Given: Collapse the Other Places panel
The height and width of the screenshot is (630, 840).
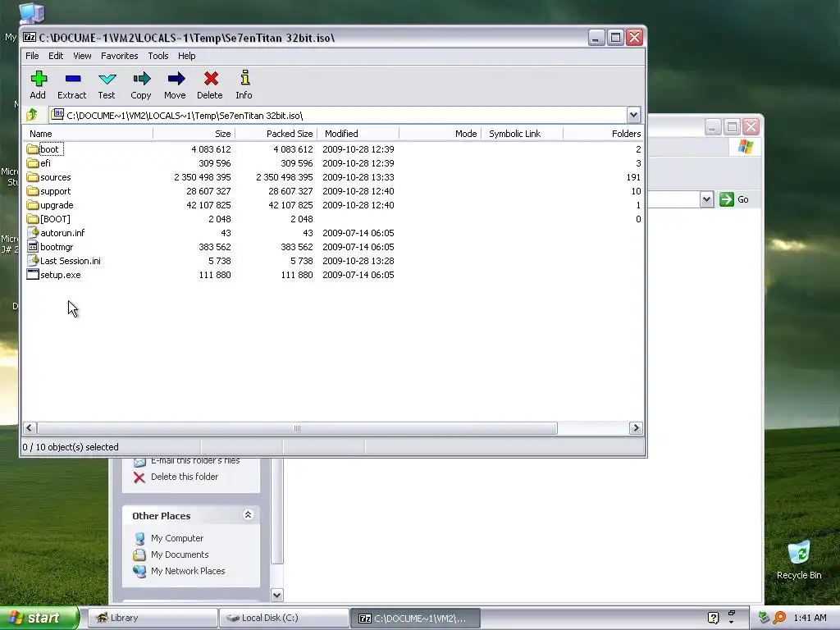Looking at the screenshot, I should 248,515.
